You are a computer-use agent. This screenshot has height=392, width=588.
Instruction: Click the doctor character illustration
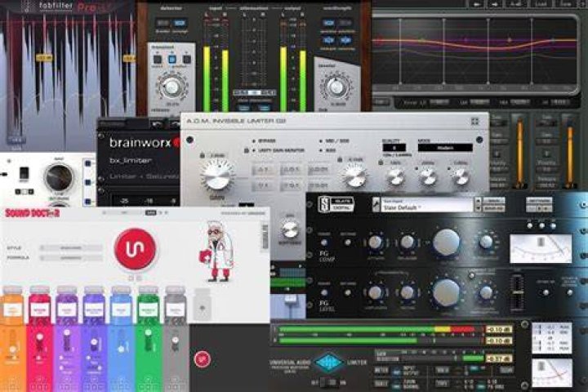coord(216,252)
